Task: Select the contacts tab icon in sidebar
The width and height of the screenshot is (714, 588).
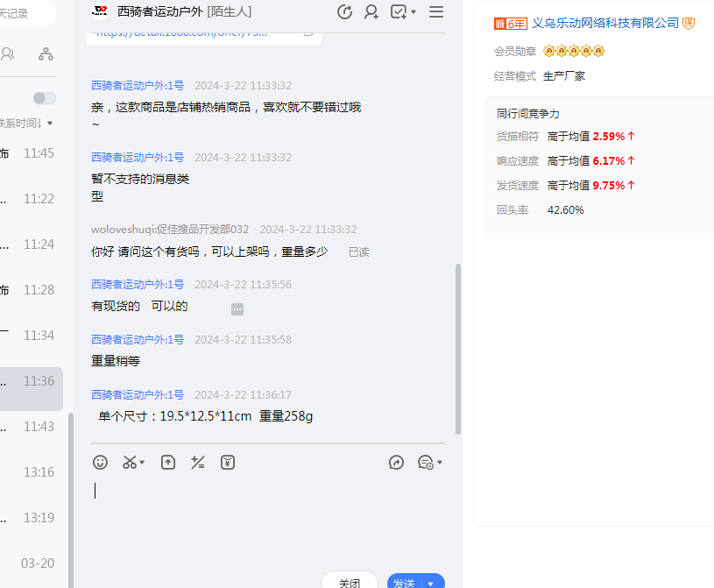Action: [x=8, y=54]
